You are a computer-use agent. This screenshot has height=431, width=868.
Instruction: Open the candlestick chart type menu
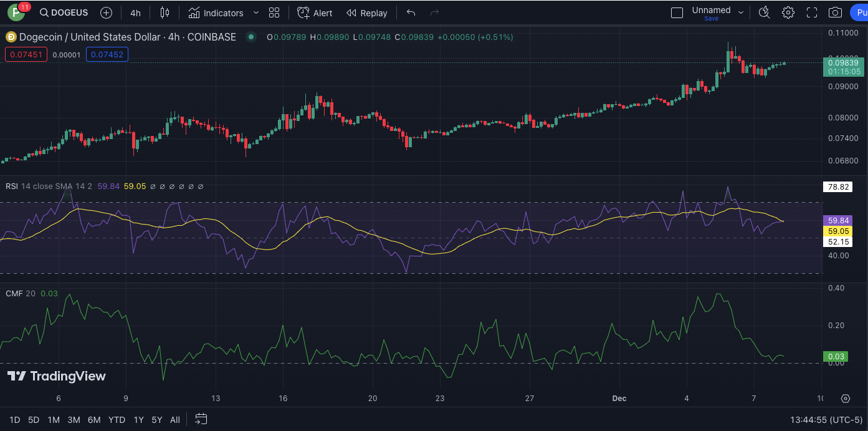165,12
